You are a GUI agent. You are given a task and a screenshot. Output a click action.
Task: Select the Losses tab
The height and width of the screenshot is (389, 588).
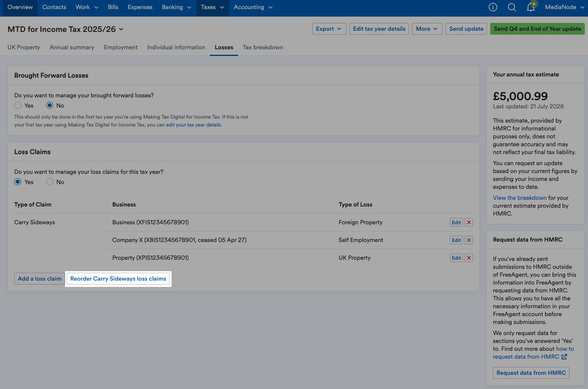224,47
